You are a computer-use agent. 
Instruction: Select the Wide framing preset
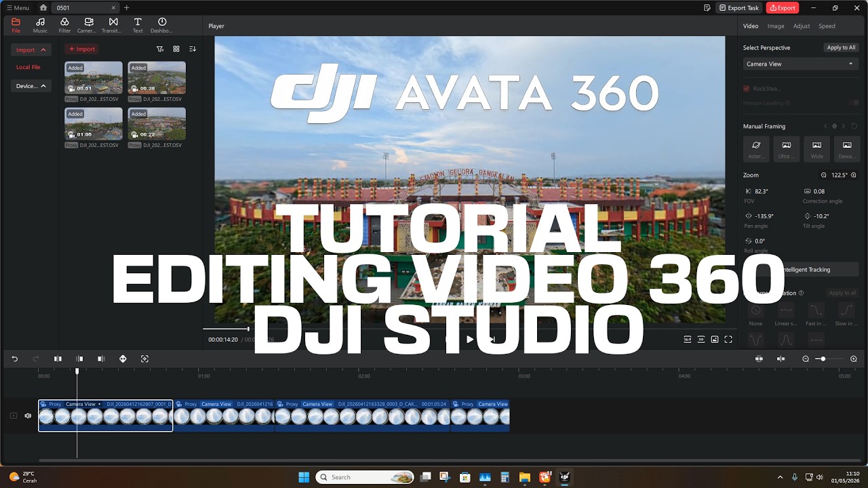816,148
